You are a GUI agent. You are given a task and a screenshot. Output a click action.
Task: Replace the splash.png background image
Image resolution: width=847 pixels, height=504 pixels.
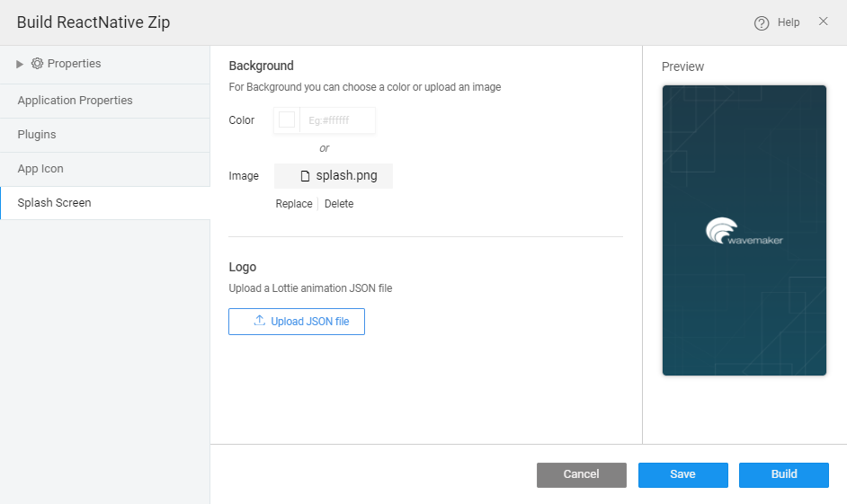[x=294, y=204]
